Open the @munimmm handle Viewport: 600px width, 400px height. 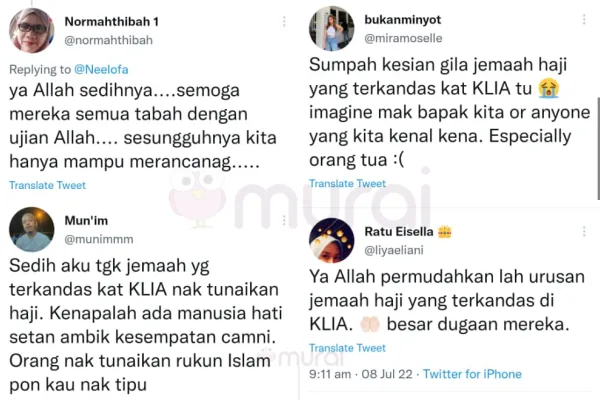pos(99,239)
